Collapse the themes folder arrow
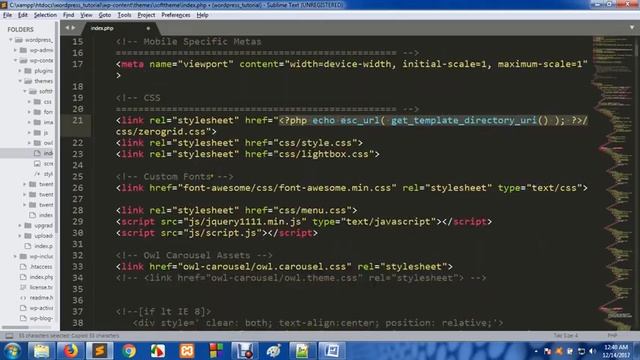 coord(20,81)
